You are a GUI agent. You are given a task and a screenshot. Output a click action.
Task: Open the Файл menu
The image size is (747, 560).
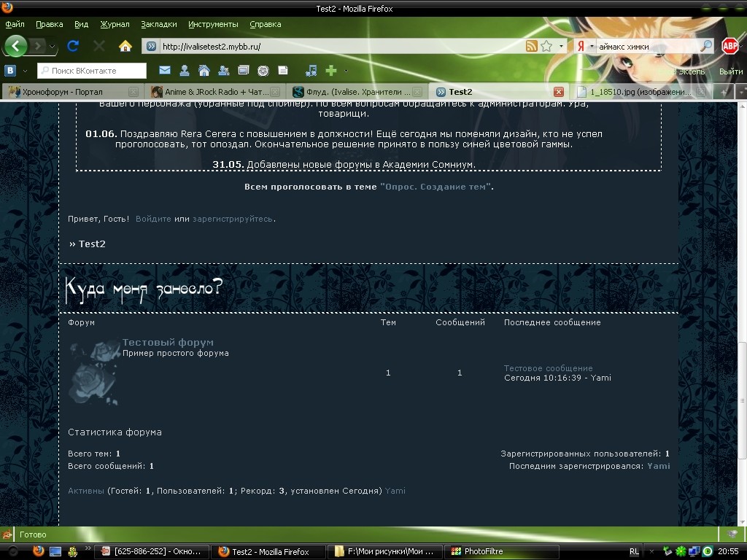point(15,24)
